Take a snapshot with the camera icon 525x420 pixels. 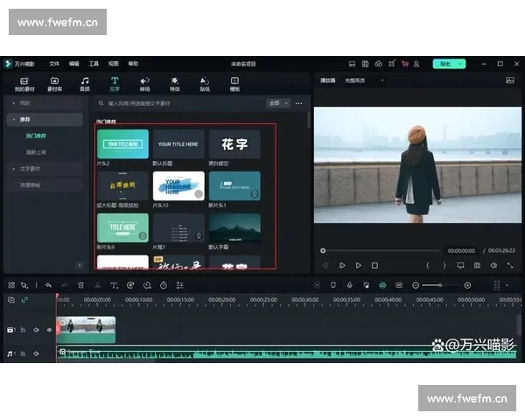click(477, 265)
